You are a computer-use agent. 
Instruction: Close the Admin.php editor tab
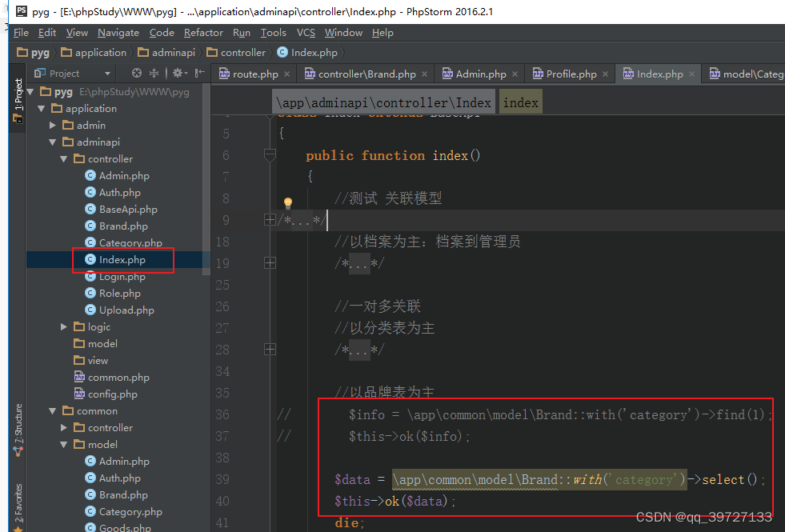tap(515, 74)
